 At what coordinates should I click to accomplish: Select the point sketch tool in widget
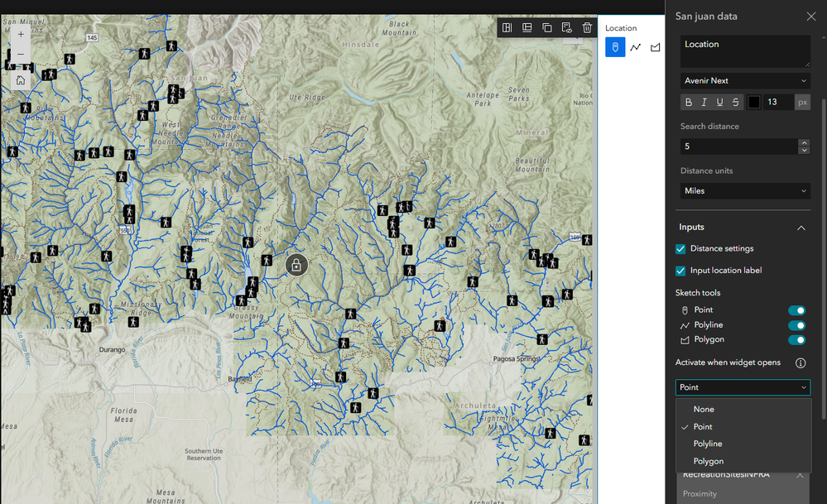(x=615, y=47)
